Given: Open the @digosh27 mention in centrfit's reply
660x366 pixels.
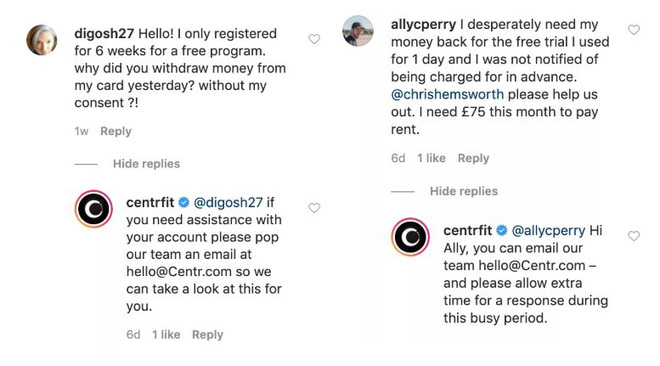Looking at the screenshot, I should coord(228,202).
